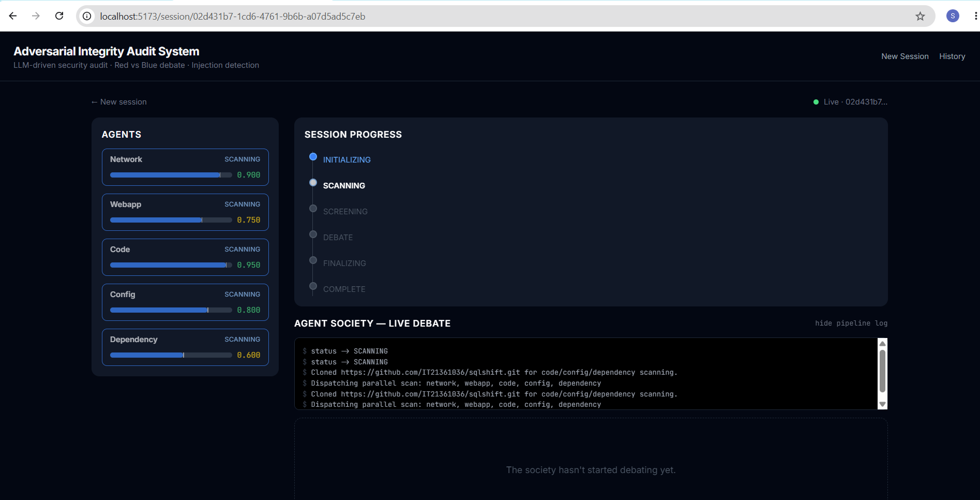Click Config score value 0.800
980x500 pixels.
249,310
